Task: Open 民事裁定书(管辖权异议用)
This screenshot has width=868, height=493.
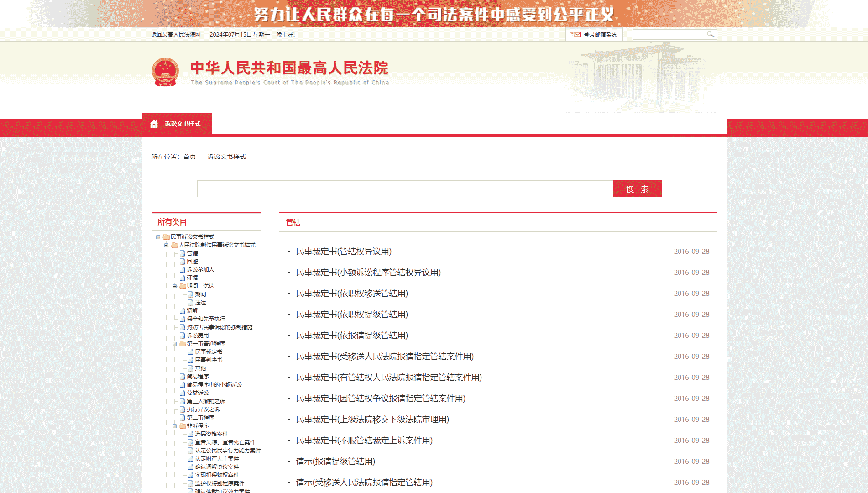Action: click(x=344, y=252)
